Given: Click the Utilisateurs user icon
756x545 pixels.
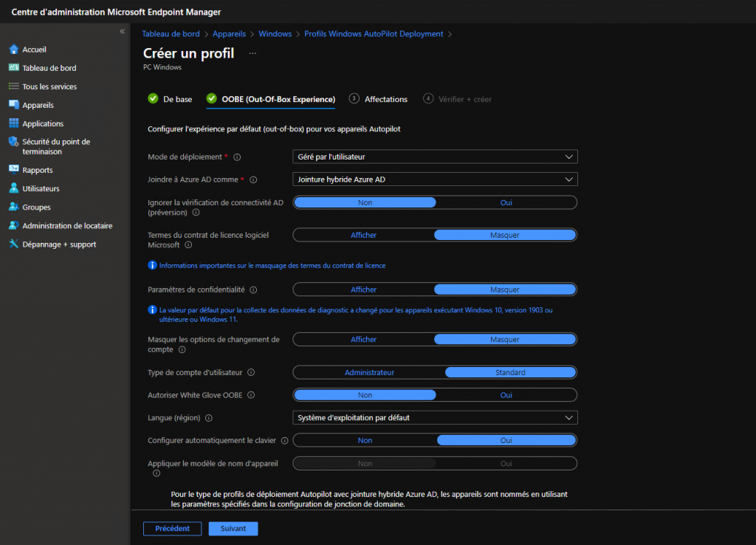Looking at the screenshot, I should pyautogui.click(x=14, y=188).
